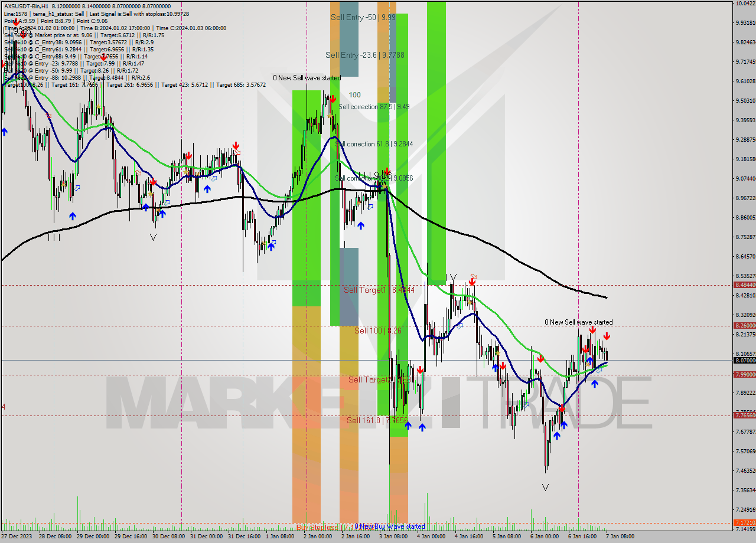The image size is (756, 543).
Task: Click the '27 Dec 2023' date axis label
Action: [x=18, y=537]
